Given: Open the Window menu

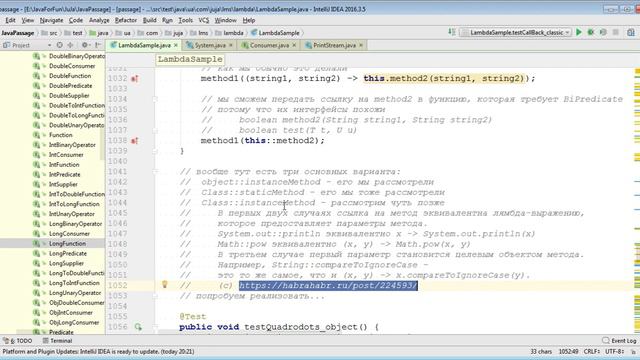Looking at the screenshot, I should (x=225, y=20).
